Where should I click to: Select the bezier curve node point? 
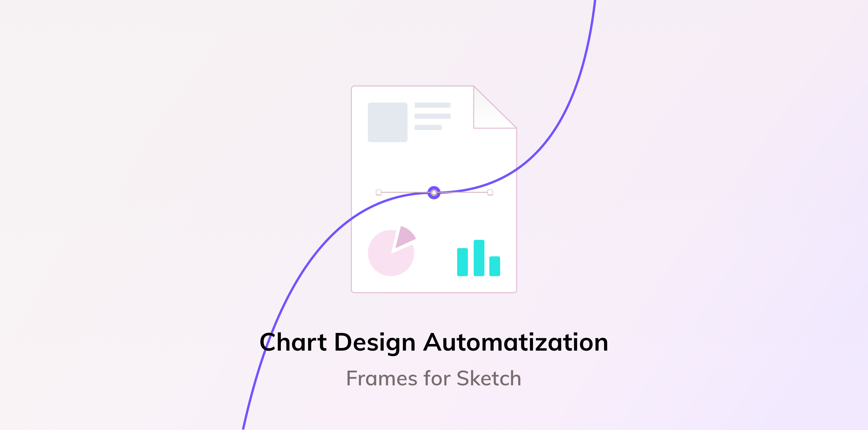tap(434, 192)
